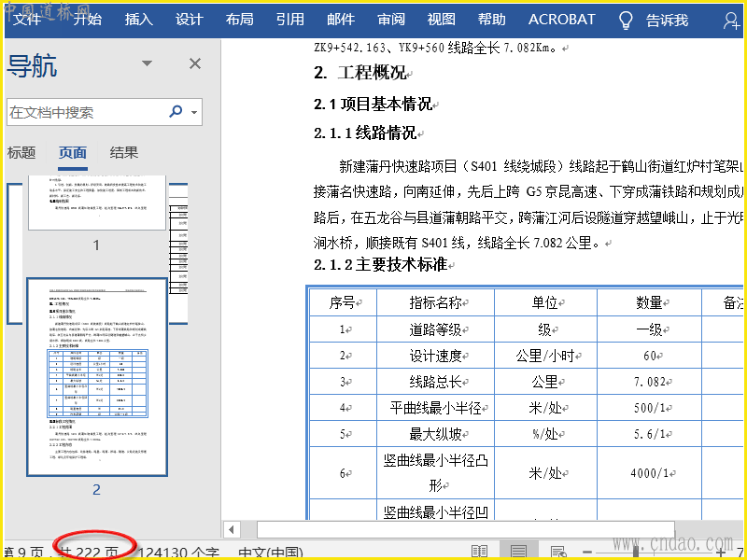Click the zoom out minus button
This screenshot has height=560, width=747.
click(x=587, y=553)
